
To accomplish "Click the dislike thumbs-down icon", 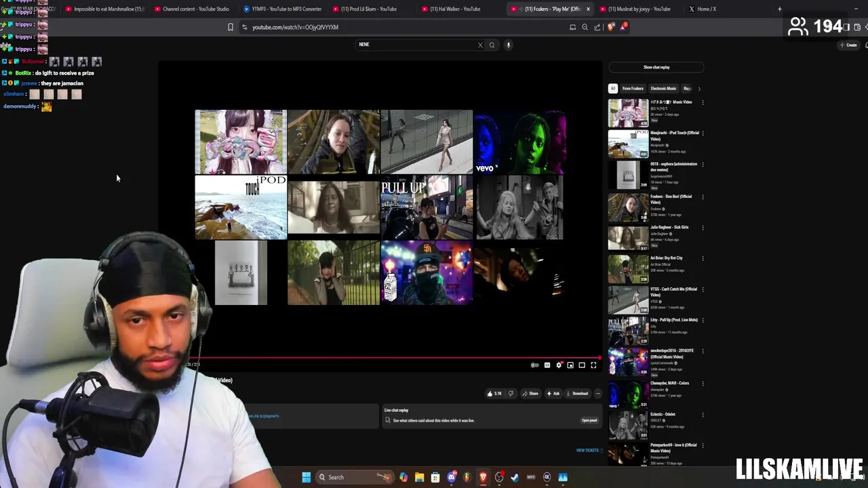I will (511, 393).
